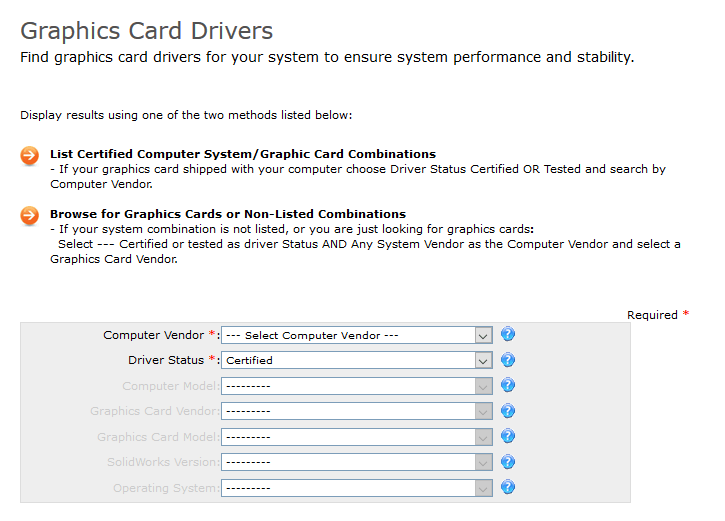Click List Certified Computer System/Graphic Card Combinations heading
This screenshot has height=521, width=725.
243,154
